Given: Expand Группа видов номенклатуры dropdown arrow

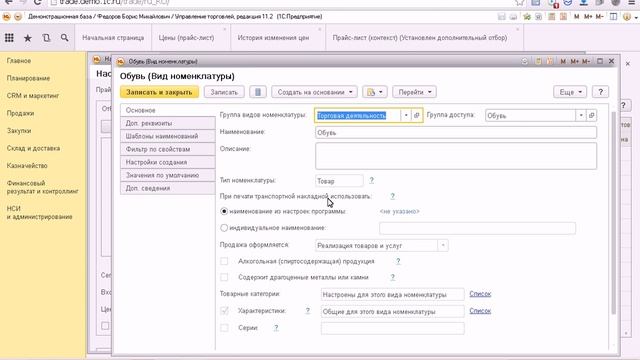Looking at the screenshot, I should click(x=406, y=116).
